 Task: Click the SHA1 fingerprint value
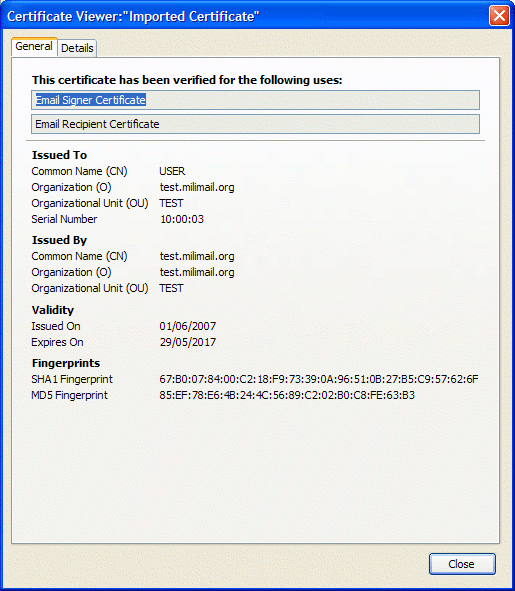click(319, 379)
